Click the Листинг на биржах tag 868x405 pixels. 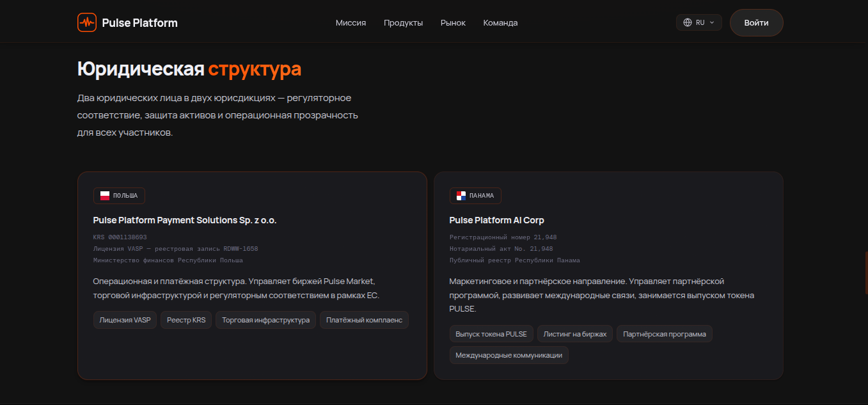pos(575,334)
